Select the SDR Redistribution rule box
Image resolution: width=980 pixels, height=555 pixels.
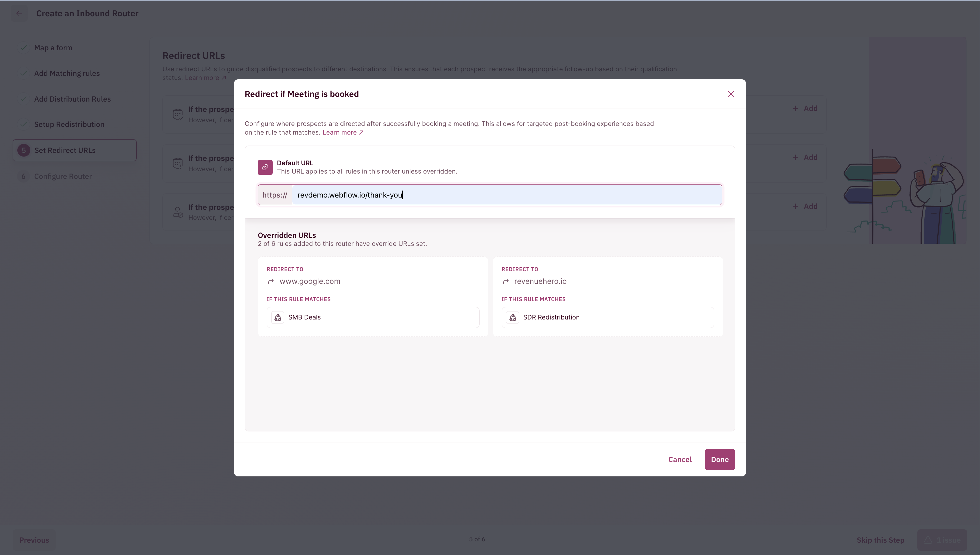608,317
